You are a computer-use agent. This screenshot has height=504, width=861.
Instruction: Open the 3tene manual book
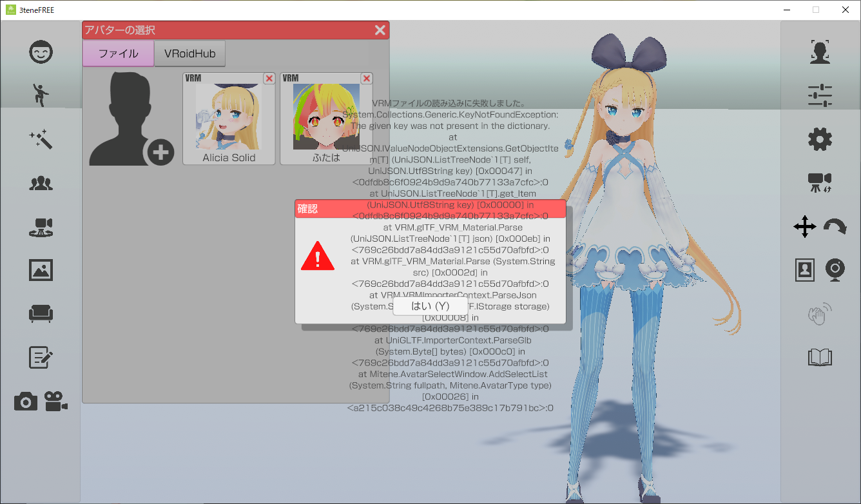click(819, 357)
